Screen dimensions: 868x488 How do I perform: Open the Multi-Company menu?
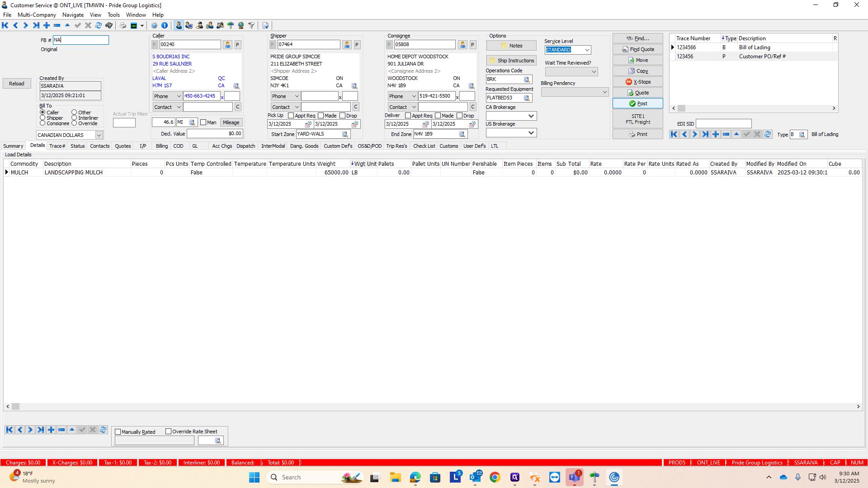[x=37, y=15]
